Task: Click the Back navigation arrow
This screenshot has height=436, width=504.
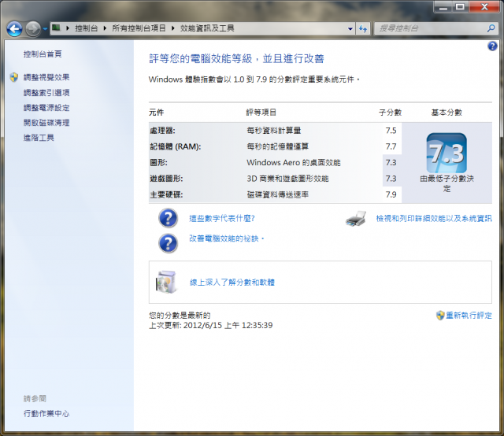Action: pyautogui.click(x=14, y=29)
